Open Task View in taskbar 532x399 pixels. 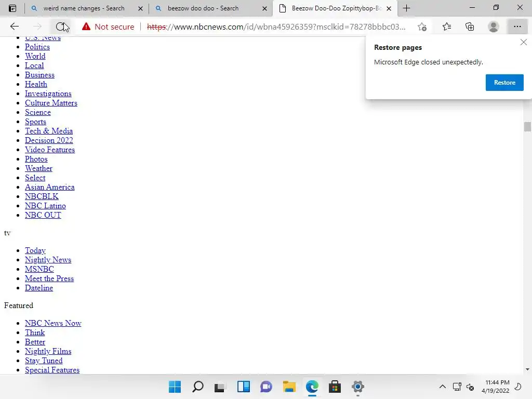click(220, 387)
